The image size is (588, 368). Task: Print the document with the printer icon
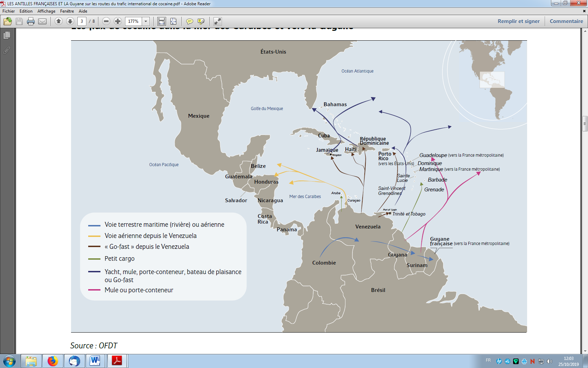pos(31,21)
